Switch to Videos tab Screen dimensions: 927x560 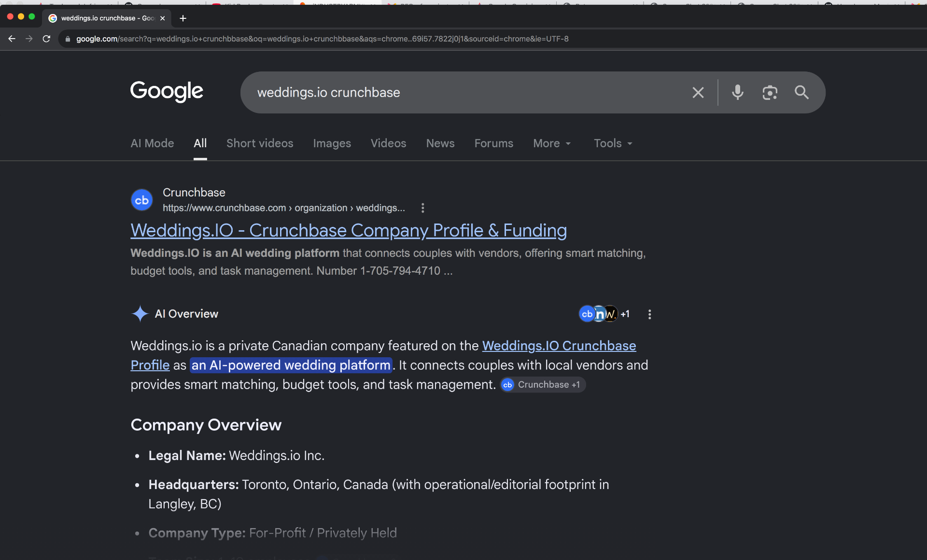[389, 143]
